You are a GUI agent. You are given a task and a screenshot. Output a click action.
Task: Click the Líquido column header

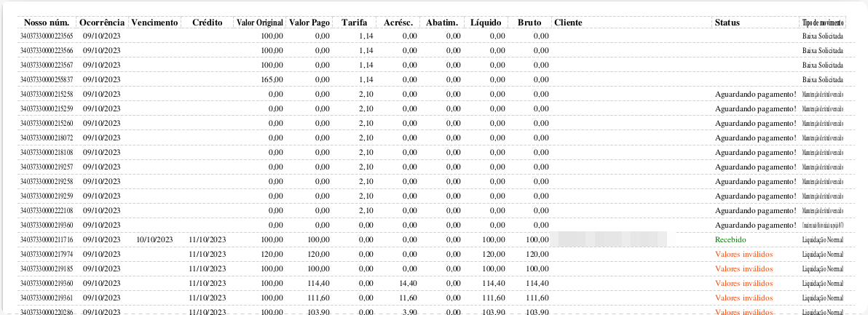[486, 23]
